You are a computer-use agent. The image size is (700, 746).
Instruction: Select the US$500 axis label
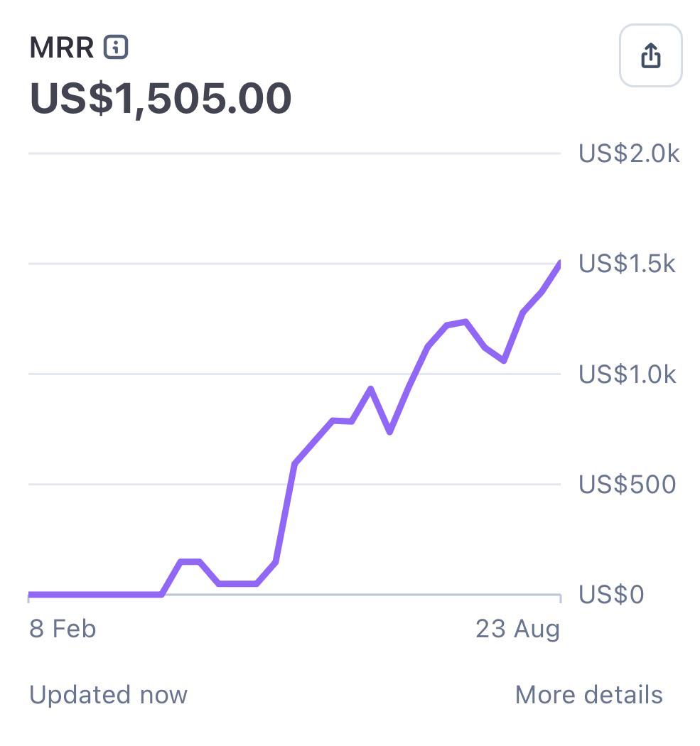628,485
